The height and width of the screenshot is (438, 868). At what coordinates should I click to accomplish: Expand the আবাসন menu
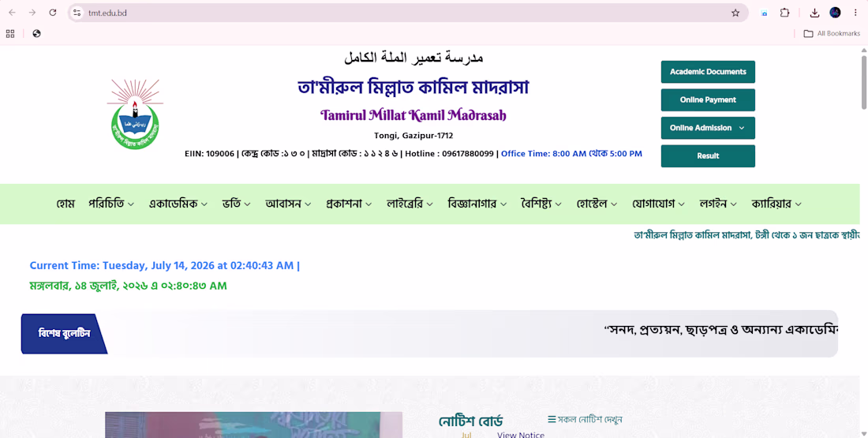[288, 204]
